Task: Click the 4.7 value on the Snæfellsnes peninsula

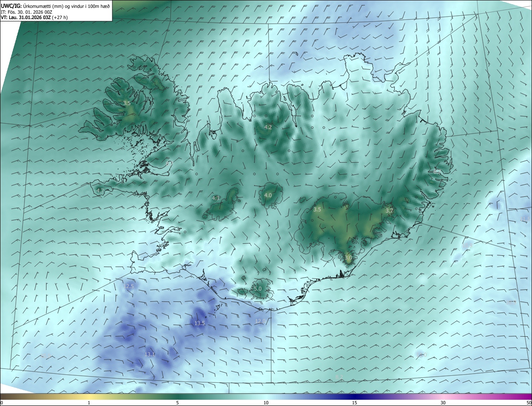Action: pyautogui.click(x=100, y=191)
